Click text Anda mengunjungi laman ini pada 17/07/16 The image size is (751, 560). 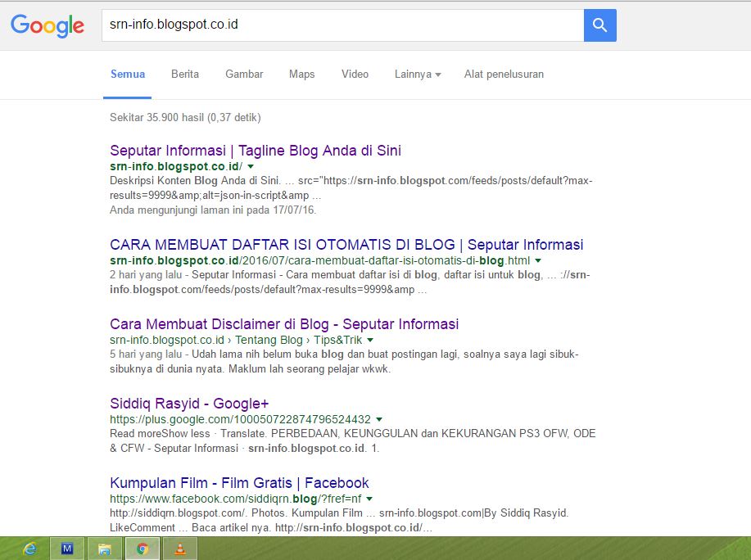pos(213,210)
